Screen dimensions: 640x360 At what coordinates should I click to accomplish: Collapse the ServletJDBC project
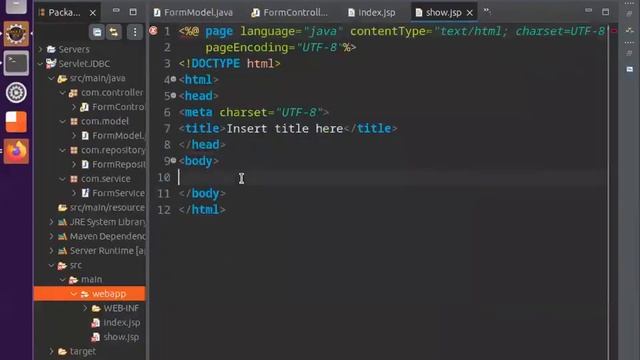click(x=40, y=64)
